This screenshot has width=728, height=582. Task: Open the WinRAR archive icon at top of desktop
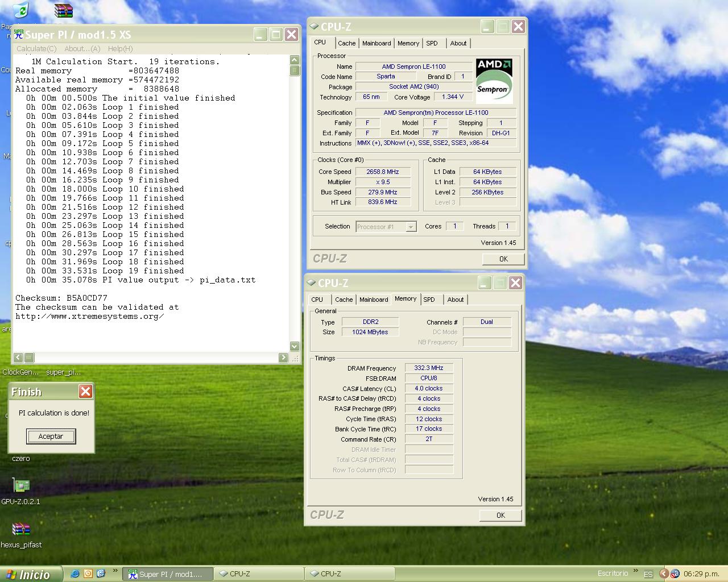[x=63, y=10]
